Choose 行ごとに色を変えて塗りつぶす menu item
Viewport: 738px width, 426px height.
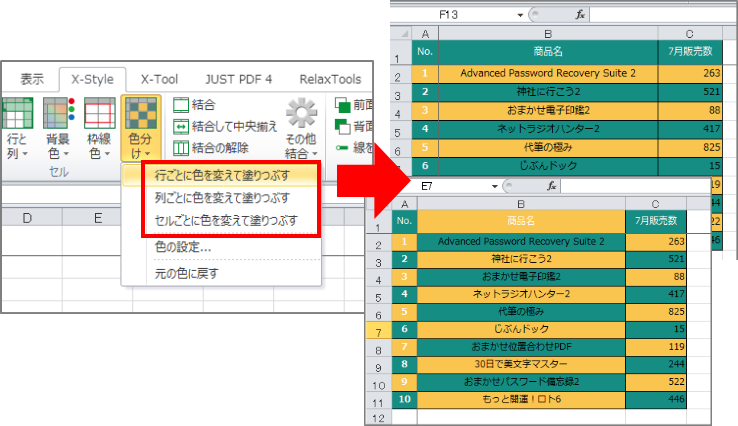222,176
